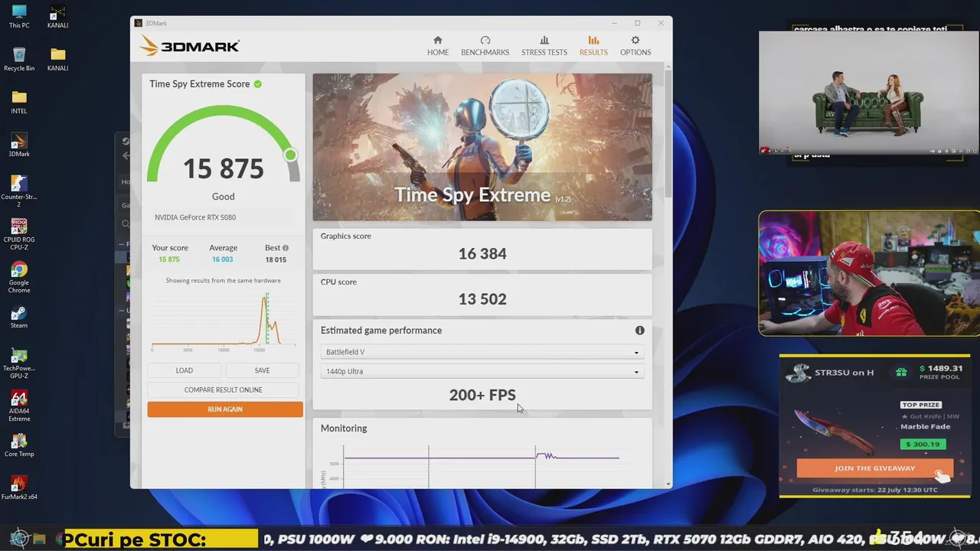Open the STRESS TESTS tab

tap(544, 46)
